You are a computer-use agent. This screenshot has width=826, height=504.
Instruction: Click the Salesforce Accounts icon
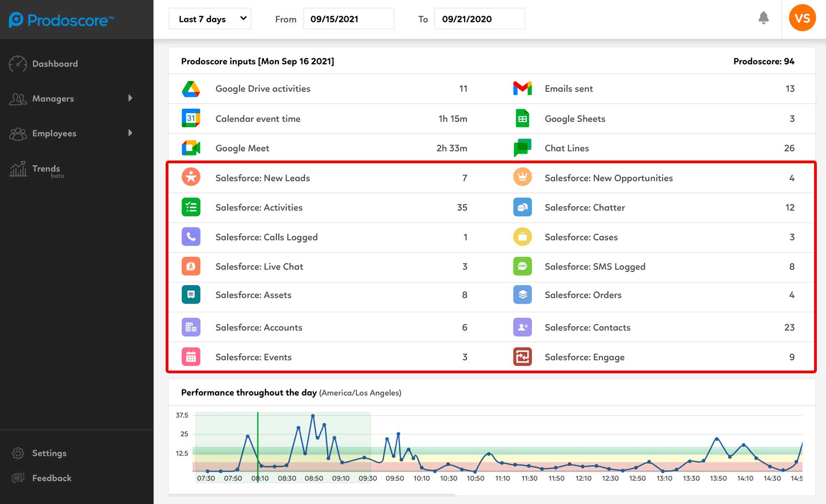point(191,327)
